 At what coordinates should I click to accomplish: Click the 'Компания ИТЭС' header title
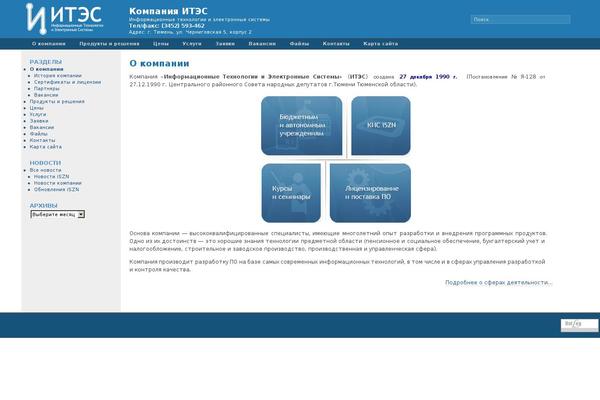coord(168,11)
